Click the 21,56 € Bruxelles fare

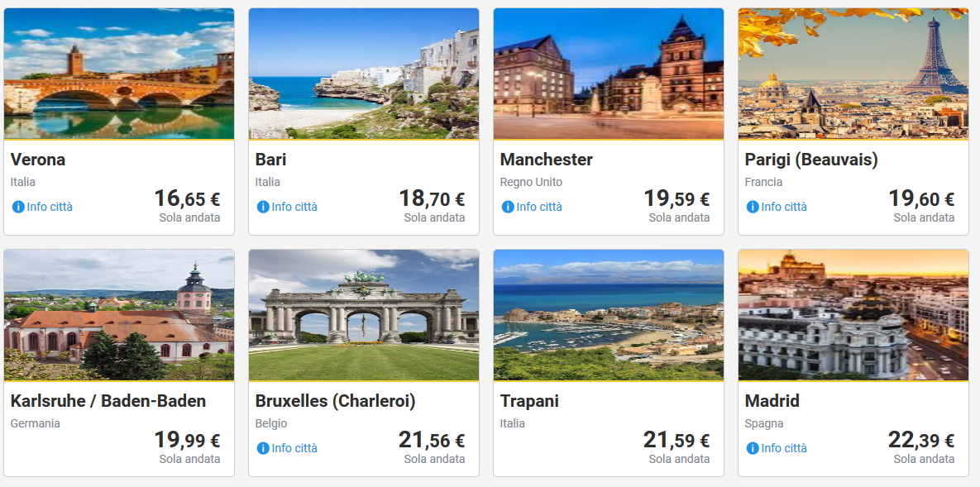click(432, 441)
